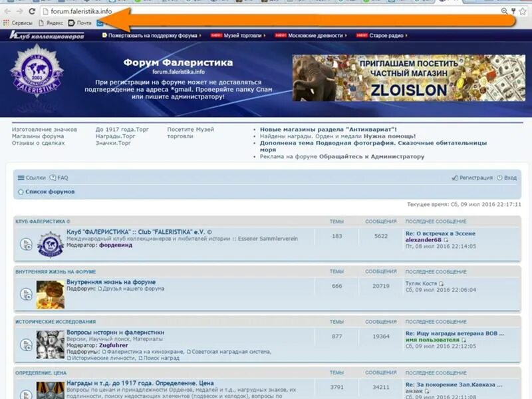The width and height of the screenshot is (532, 399).
Task: Click the address bar with forum.faleristika.info
Action: (x=270, y=11)
